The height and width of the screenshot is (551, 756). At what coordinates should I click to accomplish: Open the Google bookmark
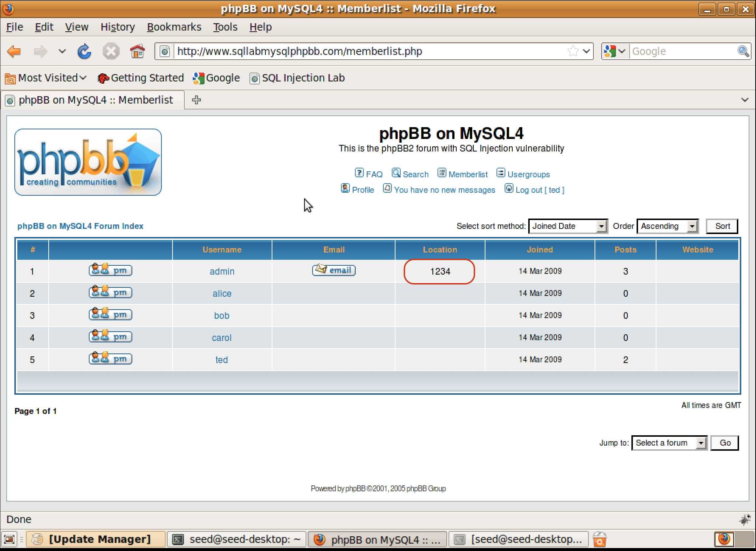[216, 78]
